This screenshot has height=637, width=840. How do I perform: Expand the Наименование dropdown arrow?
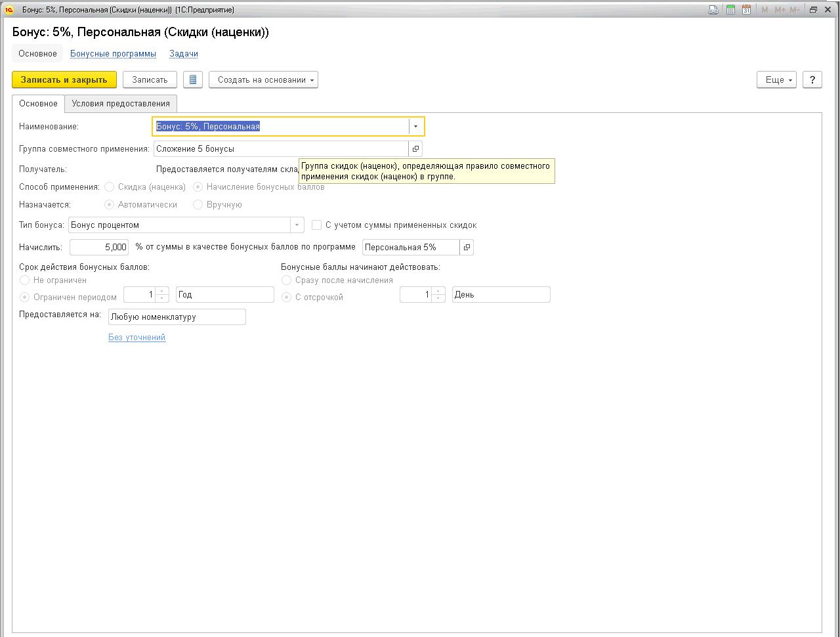click(x=415, y=126)
